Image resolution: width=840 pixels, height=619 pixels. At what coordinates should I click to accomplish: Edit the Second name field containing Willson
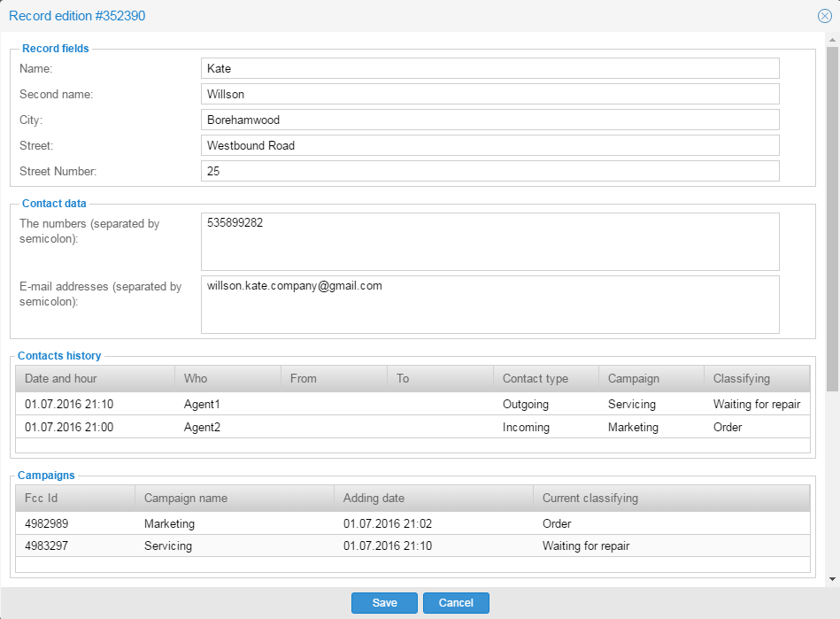point(489,95)
